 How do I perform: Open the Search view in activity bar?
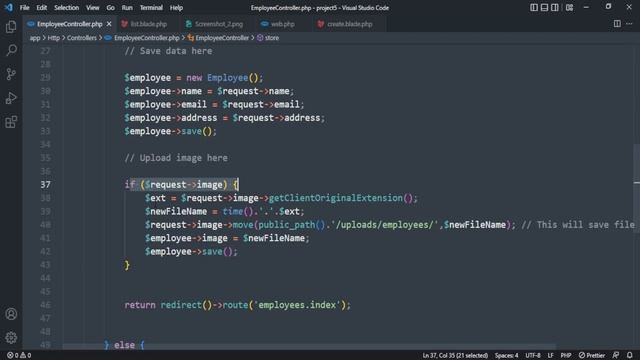(x=11, y=50)
